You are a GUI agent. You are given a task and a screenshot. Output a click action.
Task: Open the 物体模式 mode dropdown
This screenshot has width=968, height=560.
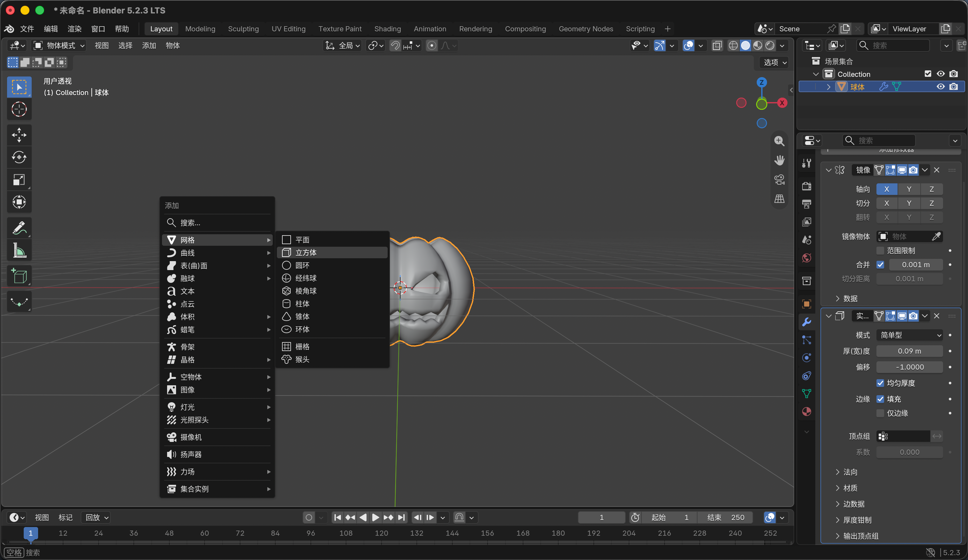pos(59,46)
